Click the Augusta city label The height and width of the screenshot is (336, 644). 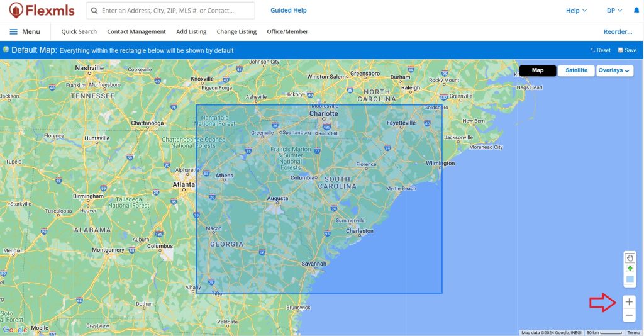(277, 198)
